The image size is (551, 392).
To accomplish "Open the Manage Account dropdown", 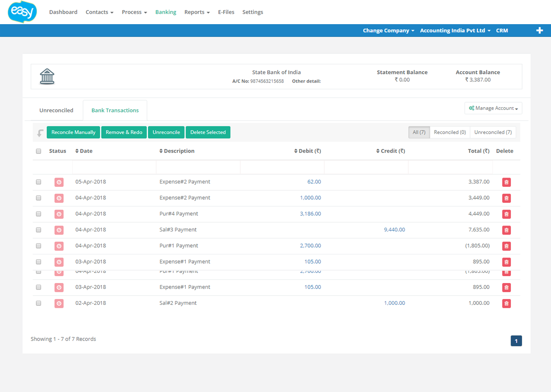I will (x=493, y=108).
